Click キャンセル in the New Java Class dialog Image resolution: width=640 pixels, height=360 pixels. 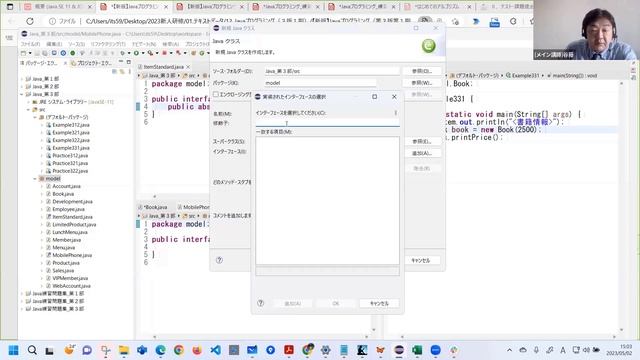tap(421, 260)
